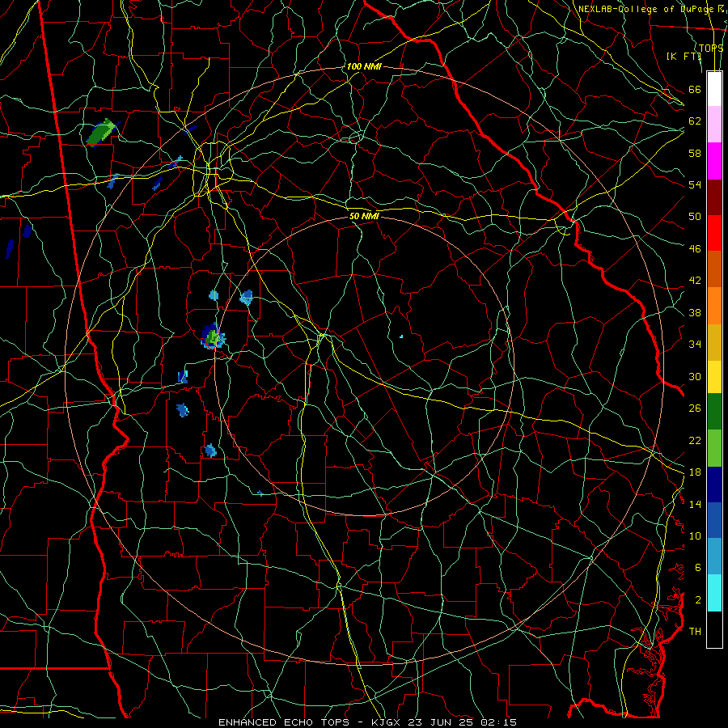The image size is (728, 728).
Task: Select the dark green legend swatch
Action: tap(714, 412)
